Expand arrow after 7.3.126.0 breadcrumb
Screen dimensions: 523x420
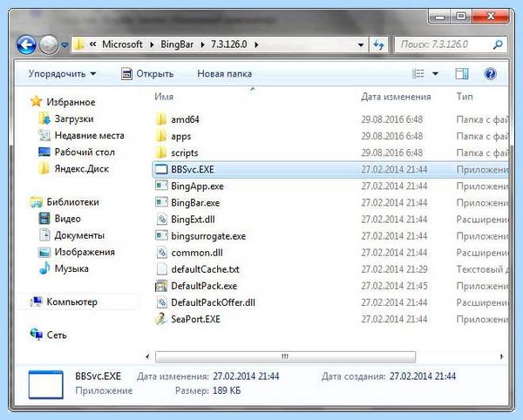256,44
